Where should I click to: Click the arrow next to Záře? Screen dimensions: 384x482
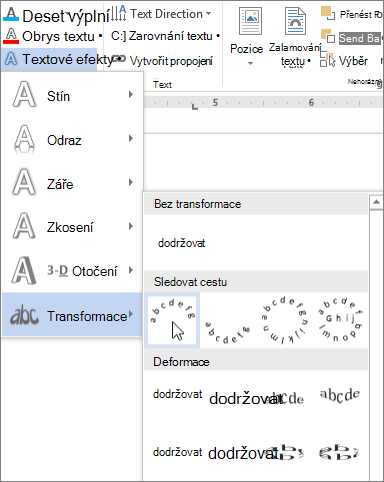pos(131,182)
